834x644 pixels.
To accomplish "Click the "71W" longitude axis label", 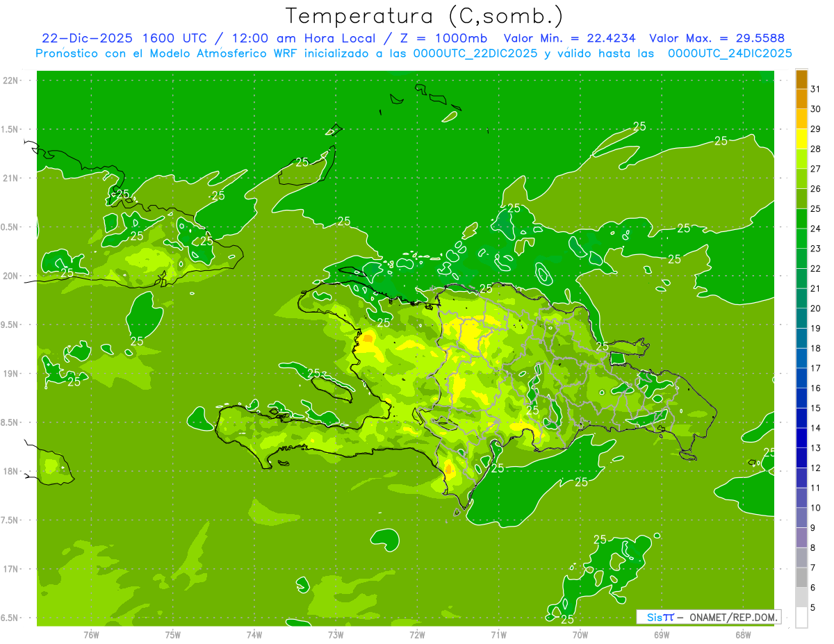I will pyautogui.click(x=498, y=635).
